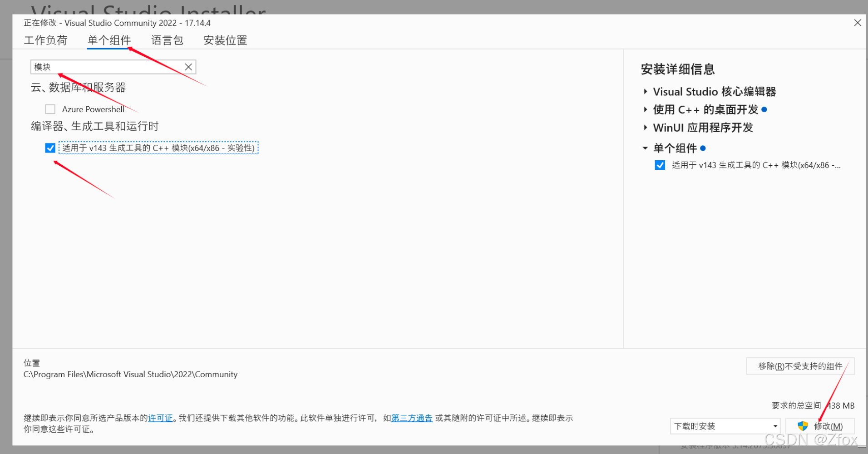This screenshot has width=868, height=454.
Task: Click the 编译器、生成工具和运行时 category heading
Action: 94,126
